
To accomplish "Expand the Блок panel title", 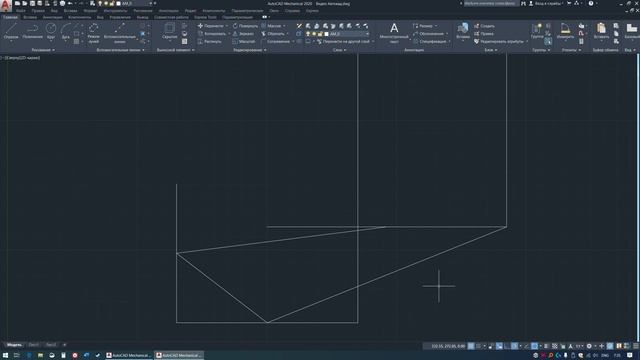I will 490,50.
